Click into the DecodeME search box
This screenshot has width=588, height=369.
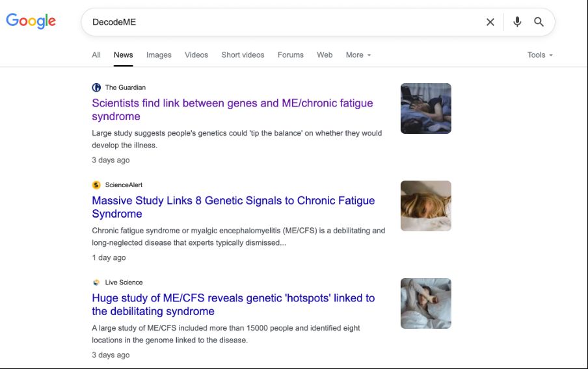coord(280,22)
